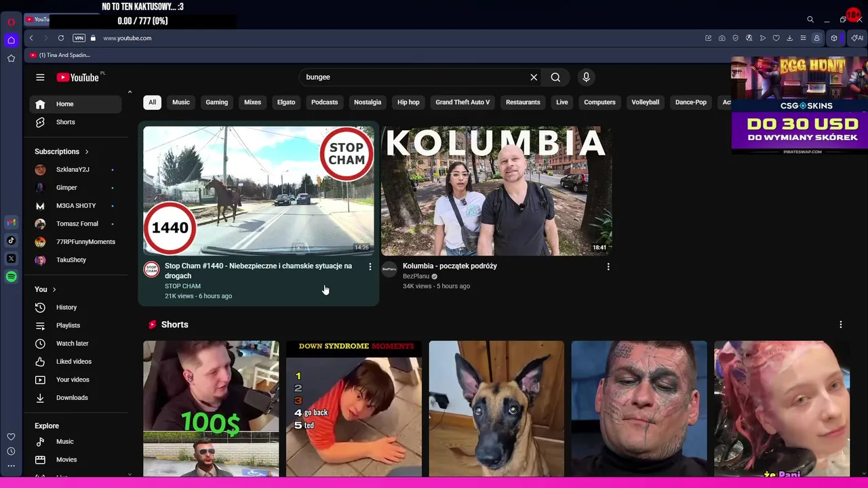Start voice search with the microphone
This screenshot has width=868, height=488.
click(587, 77)
